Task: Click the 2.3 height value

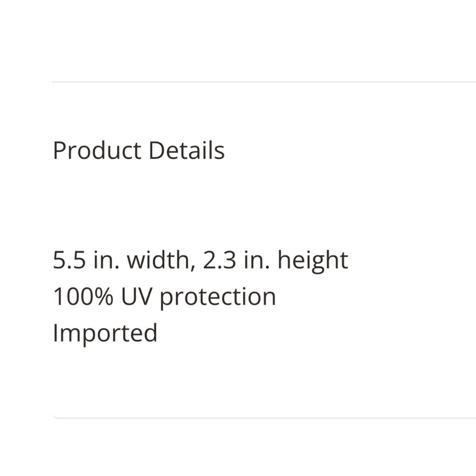Action: pos(219,260)
